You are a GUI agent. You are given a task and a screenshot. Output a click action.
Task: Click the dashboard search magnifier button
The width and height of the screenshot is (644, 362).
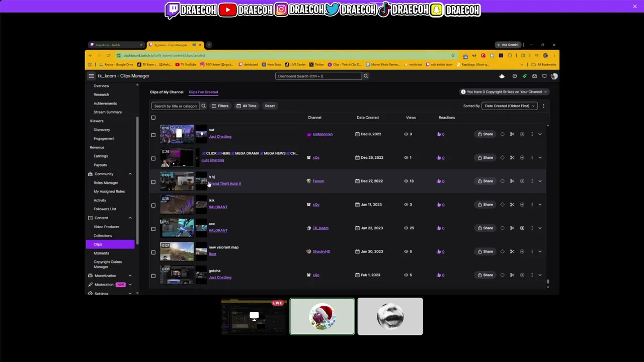[366, 76]
